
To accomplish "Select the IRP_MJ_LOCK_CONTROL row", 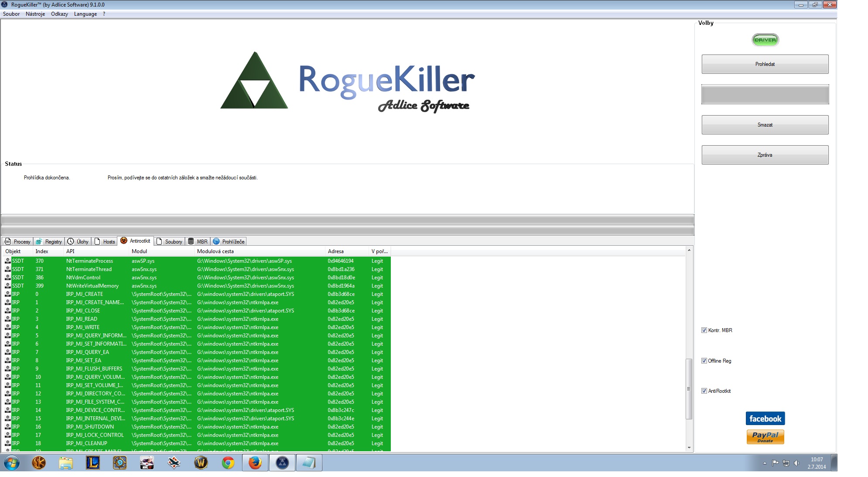I will click(x=197, y=435).
